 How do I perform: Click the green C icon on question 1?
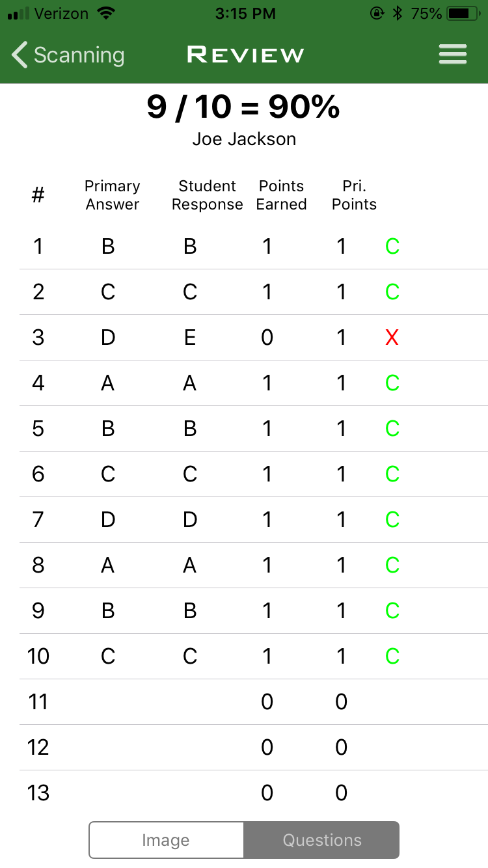(392, 247)
